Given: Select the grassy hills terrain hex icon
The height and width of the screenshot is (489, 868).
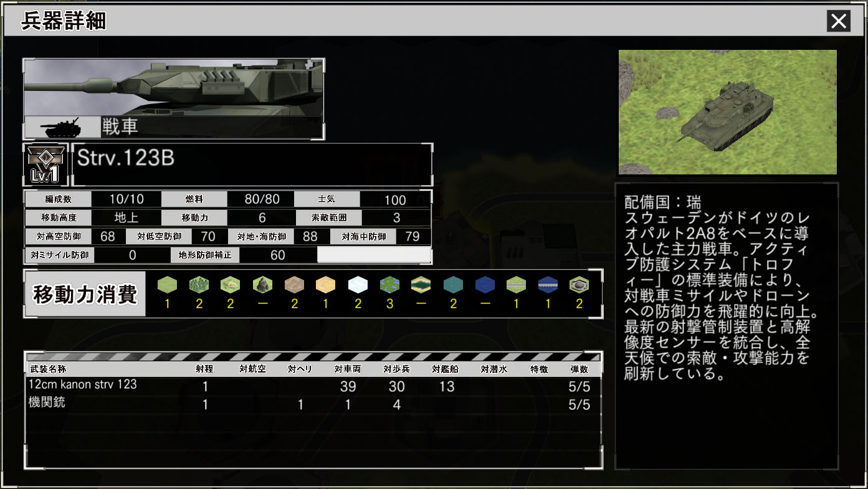Looking at the screenshot, I should [x=231, y=285].
